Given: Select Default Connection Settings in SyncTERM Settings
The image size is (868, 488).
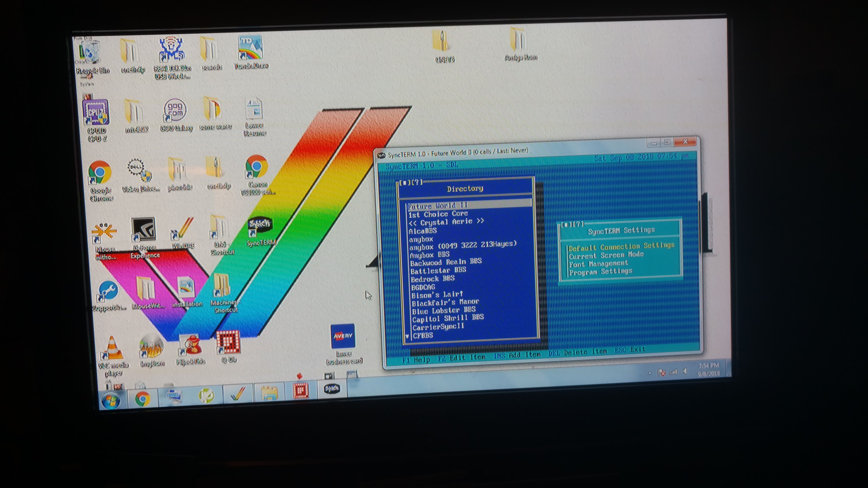Looking at the screenshot, I should pyautogui.click(x=622, y=247).
